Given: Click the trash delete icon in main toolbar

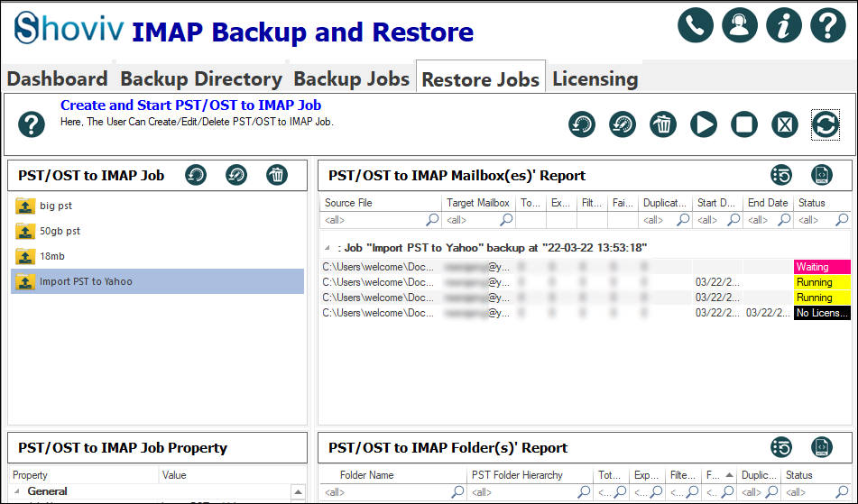Looking at the screenshot, I should (x=662, y=124).
